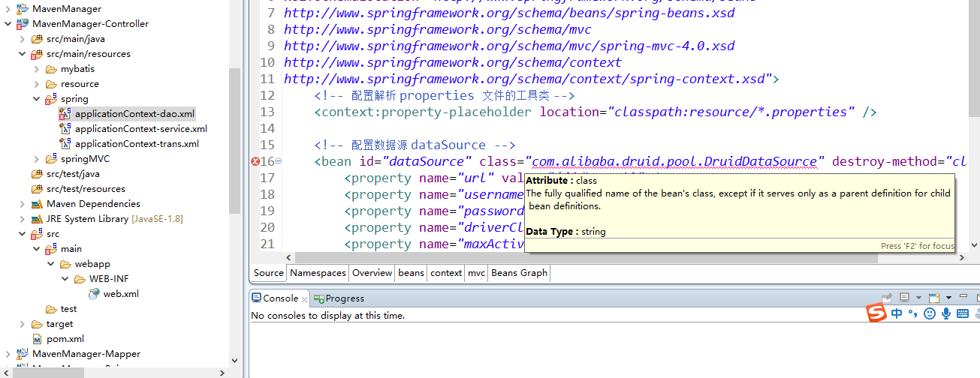
Task: Click the pom.xml file icon
Action: click(x=37, y=339)
